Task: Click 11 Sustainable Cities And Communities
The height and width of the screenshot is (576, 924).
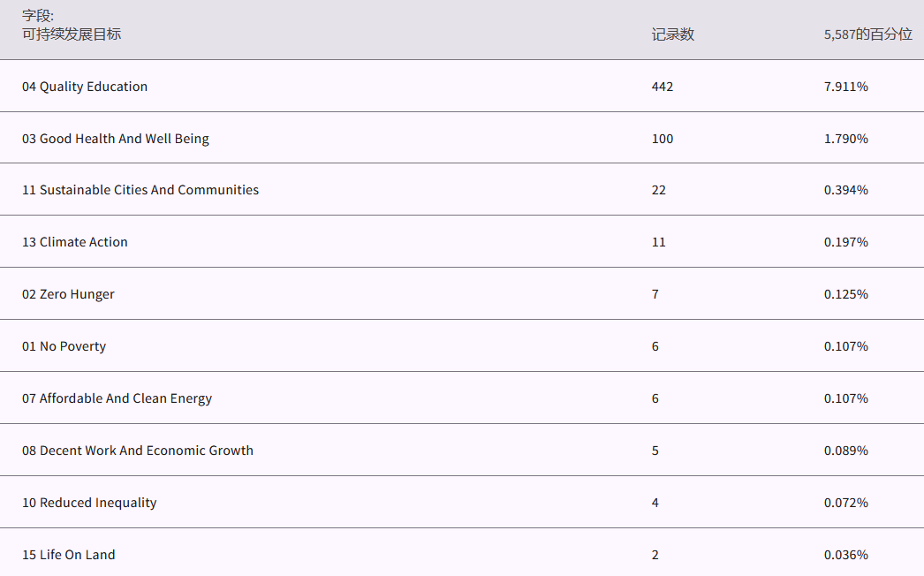Action: [140, 190]
